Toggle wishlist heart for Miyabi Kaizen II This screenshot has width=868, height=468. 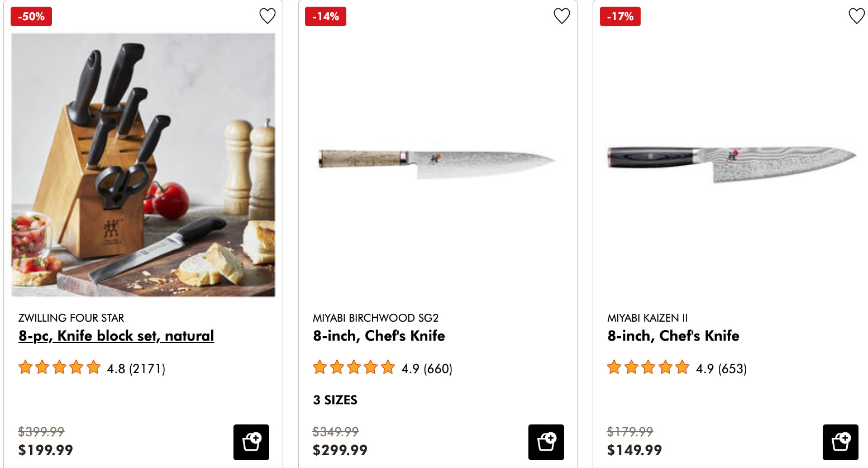tap(856, 16)
